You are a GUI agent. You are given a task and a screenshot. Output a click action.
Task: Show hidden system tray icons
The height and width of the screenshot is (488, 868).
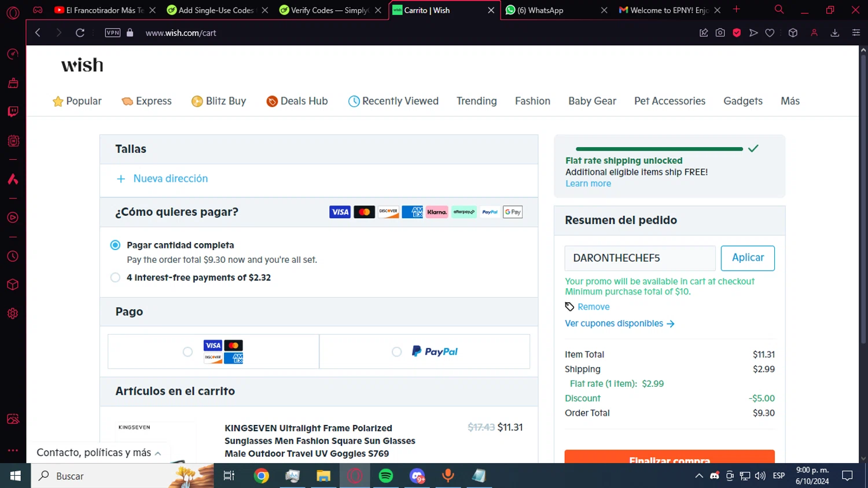coord(699,476)
